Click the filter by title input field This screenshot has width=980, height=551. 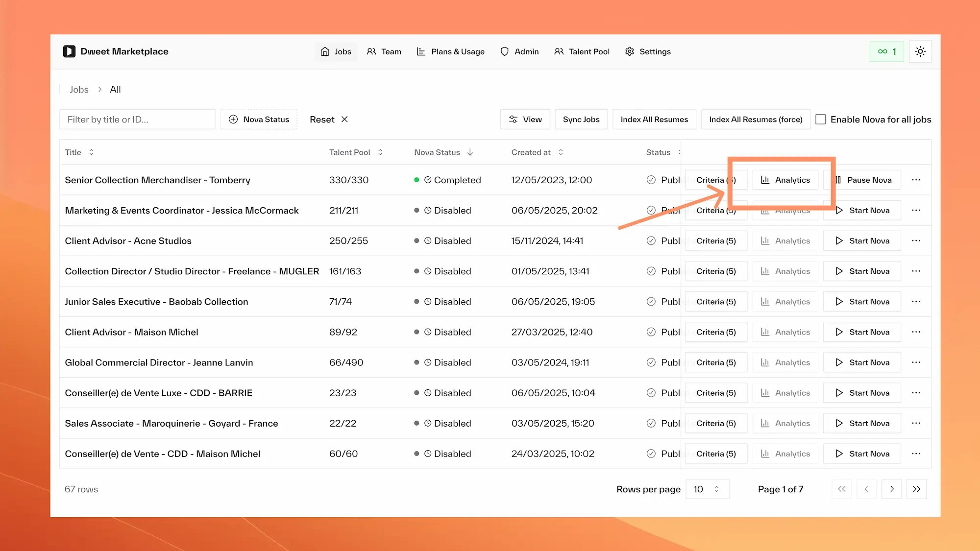pos(137,119)
